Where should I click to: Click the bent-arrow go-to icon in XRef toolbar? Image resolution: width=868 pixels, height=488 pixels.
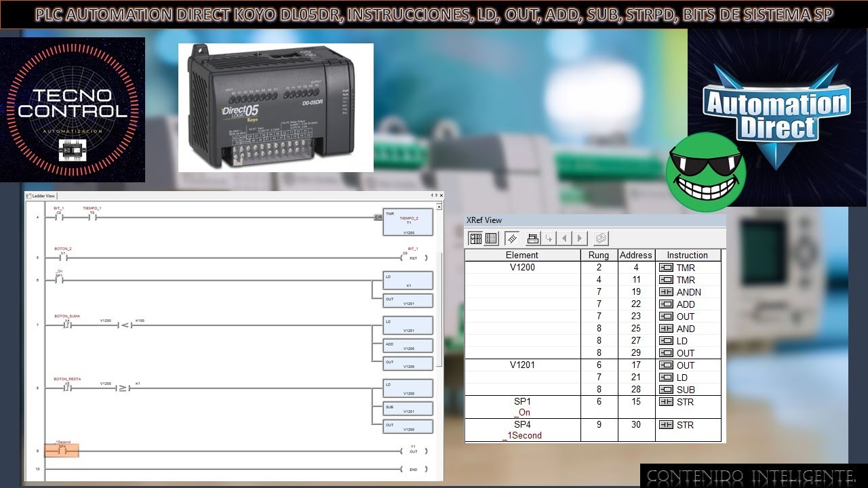(549, 239)
